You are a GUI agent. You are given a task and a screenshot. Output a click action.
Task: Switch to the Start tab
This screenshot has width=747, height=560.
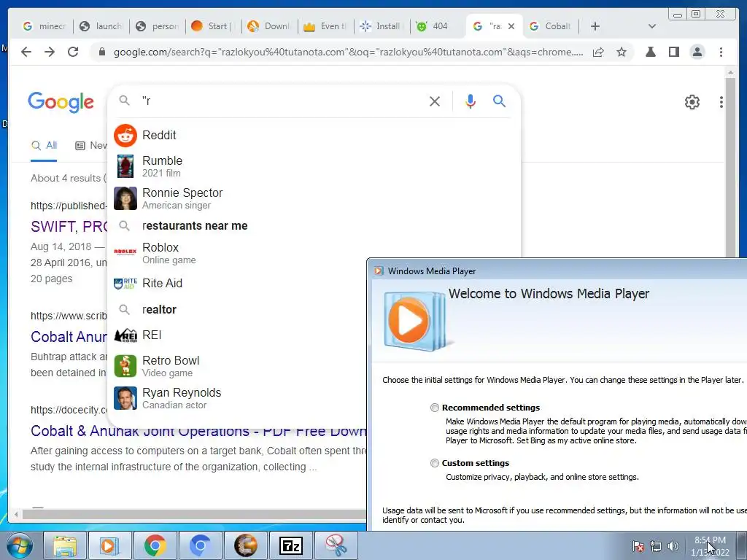click(x=214, y=26)
